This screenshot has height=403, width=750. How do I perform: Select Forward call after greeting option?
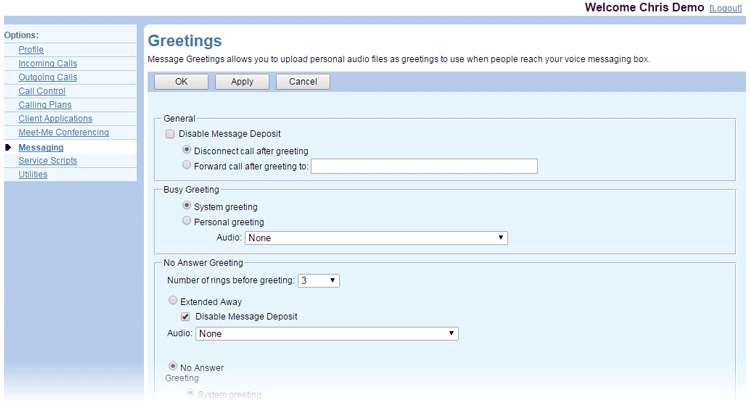187,166
